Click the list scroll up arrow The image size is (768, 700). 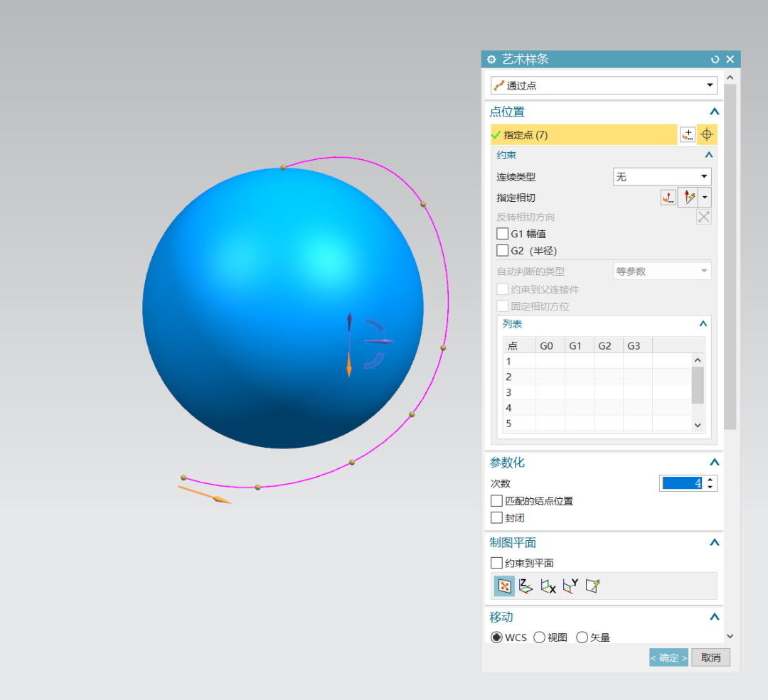click(x=698, y=360)
